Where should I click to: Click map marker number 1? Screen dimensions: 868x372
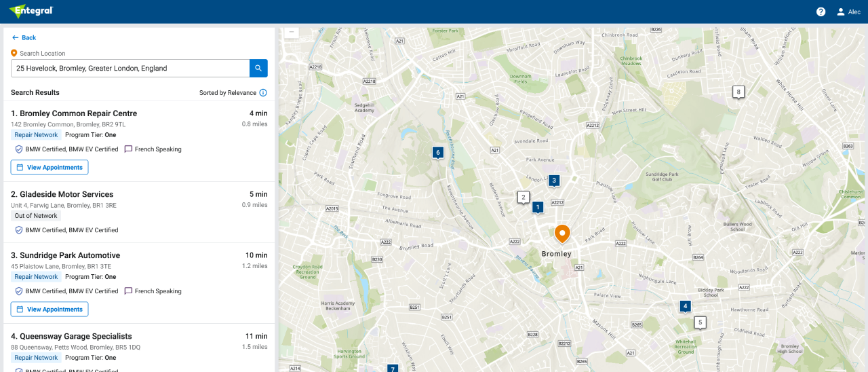tap(538, 207)
